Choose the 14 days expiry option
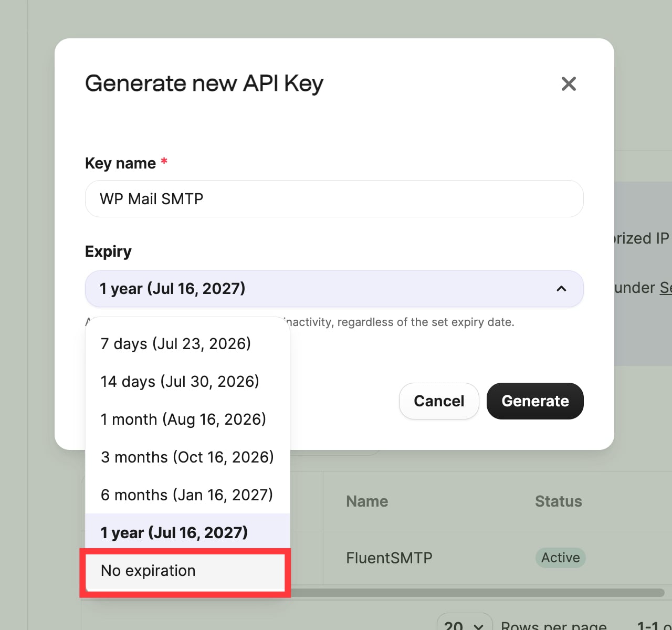Image resolution: width=672 pixels, height=630 pixels. pyautogui.click(x=187, y=382)
